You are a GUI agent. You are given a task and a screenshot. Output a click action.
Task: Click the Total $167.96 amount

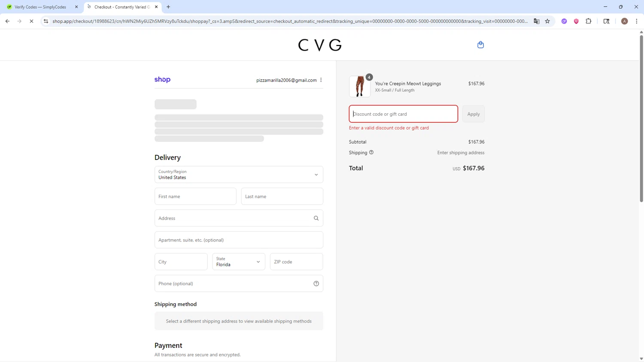click(x=474, y=168)
